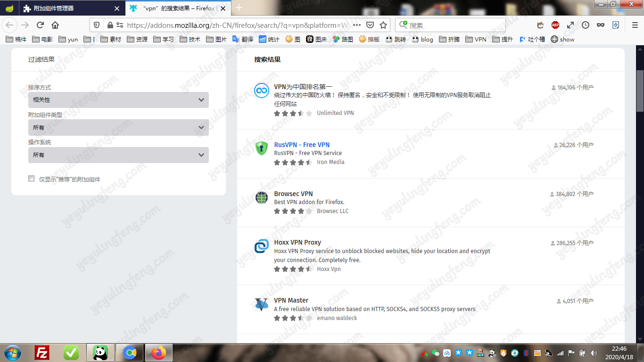This screenshot has width=644, height=362.
Task: Open the 统计 bookmark
Action: 269,39
